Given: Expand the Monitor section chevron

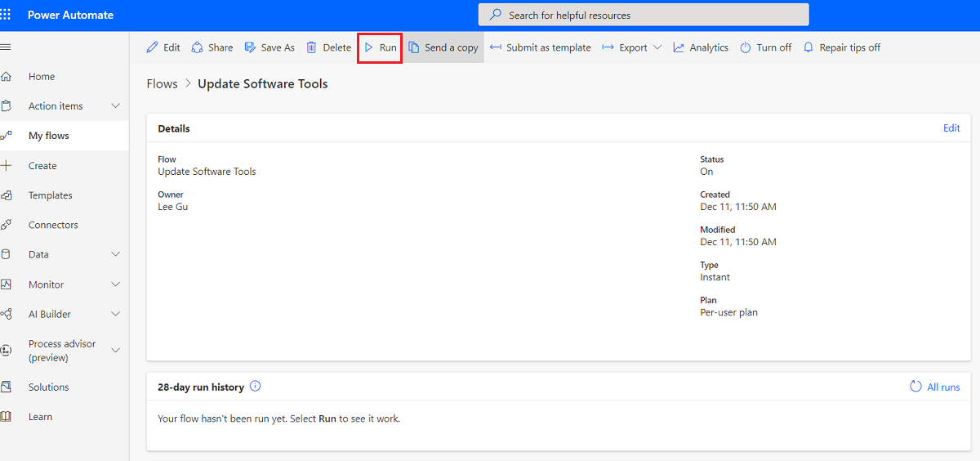Looking at the screenshot, I should pyautogui.click(x=115, y=284).
